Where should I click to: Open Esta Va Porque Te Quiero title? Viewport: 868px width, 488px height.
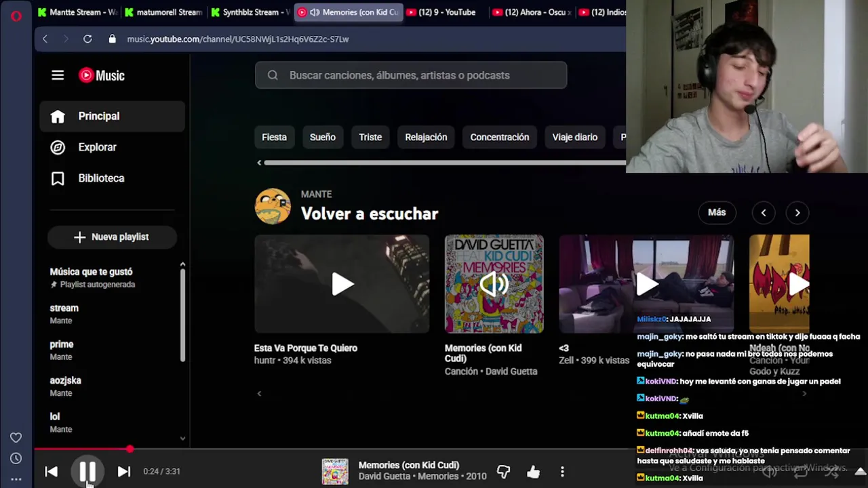coord(306,348)
